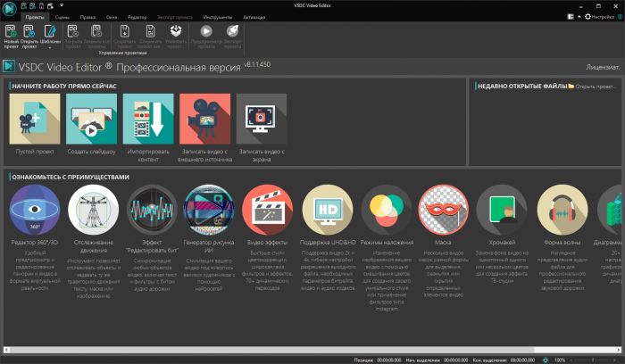This screenshot has width=625, height=364.
Task: Click the zoom slider in the status bar
Action: [x=593, y=360]
